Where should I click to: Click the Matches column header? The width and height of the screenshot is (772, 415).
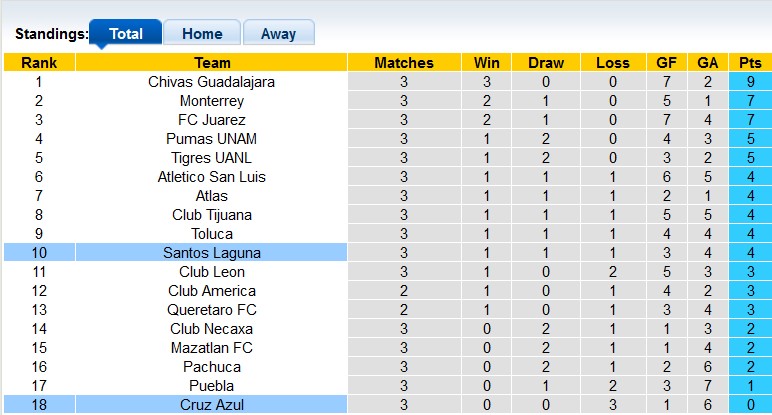(404, 62)
